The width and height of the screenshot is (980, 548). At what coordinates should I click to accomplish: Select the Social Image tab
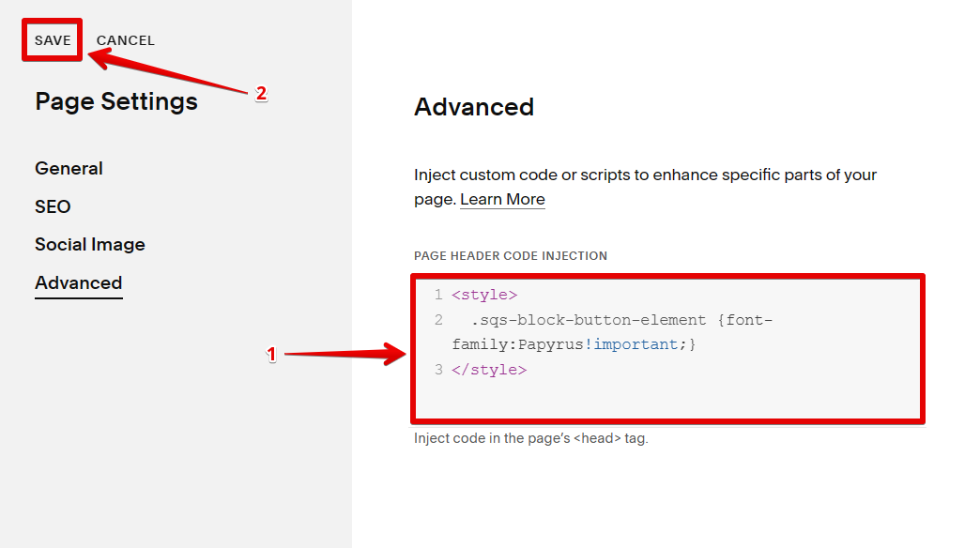tap(90, 245)
